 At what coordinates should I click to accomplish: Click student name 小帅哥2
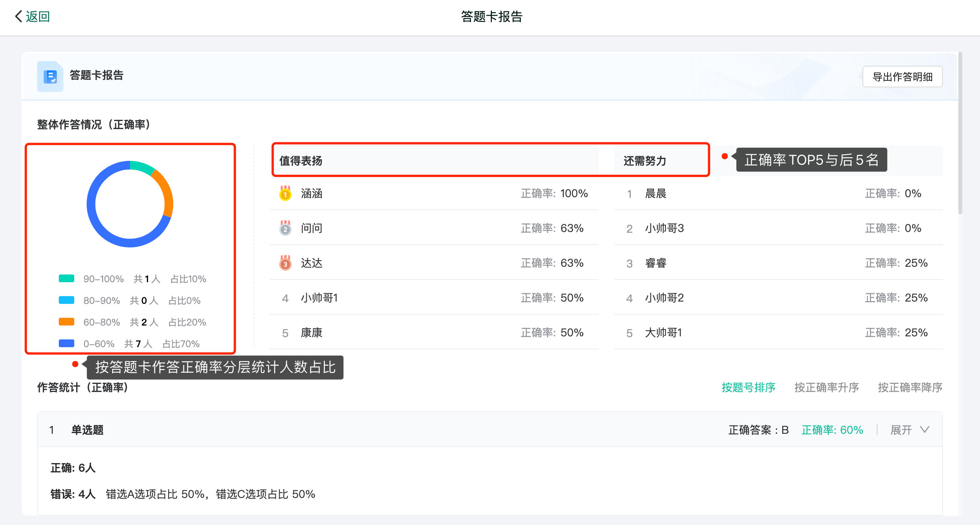coord(664,298)
